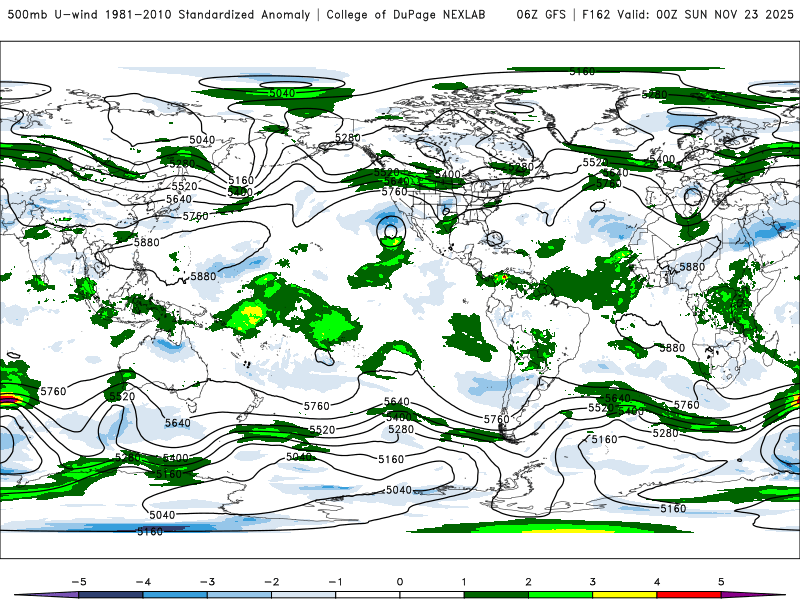800x600 pixels.
Task: Click '1981-2010 Standardized Anomaly' in the header
Action: (x=208, y=14)
